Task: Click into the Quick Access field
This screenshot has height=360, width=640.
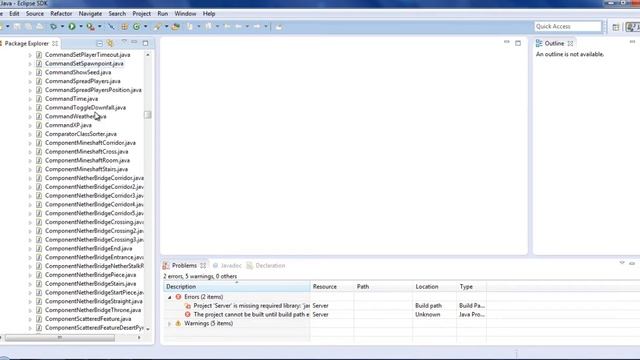Action: (x=568, y=27)
